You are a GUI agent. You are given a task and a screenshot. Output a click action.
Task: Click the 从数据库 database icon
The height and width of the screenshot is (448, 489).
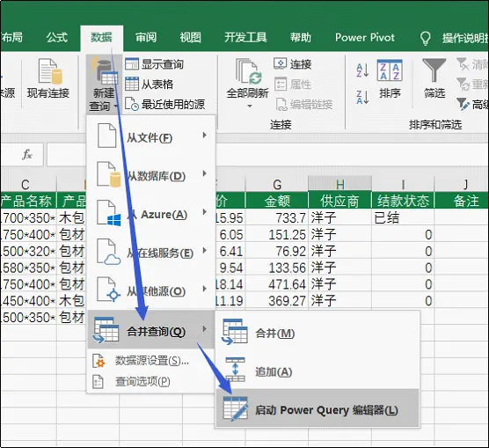point(108,174)
